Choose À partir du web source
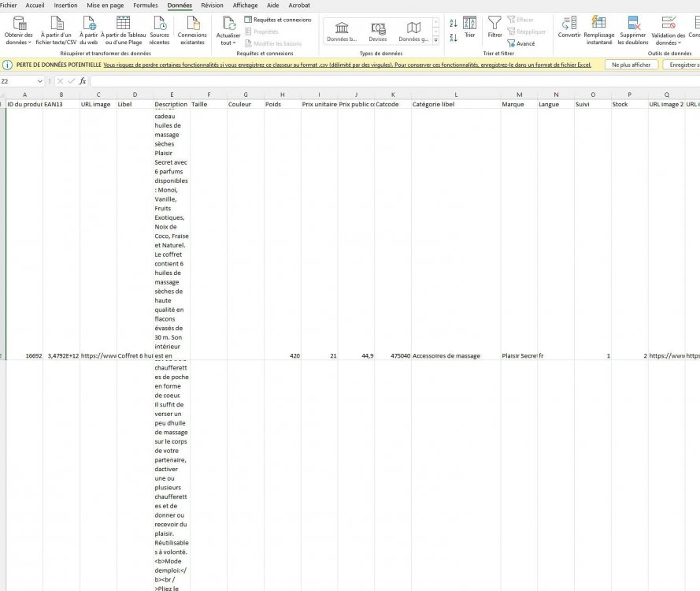The width and height of the screenshot is (700, 591). [x=89, y=30]
